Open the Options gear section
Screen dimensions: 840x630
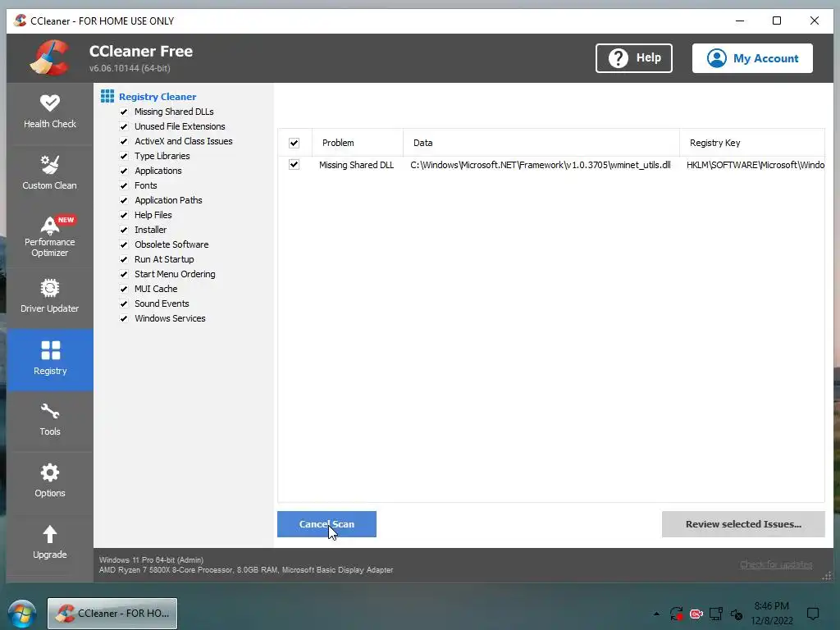[x=50, y=481]
